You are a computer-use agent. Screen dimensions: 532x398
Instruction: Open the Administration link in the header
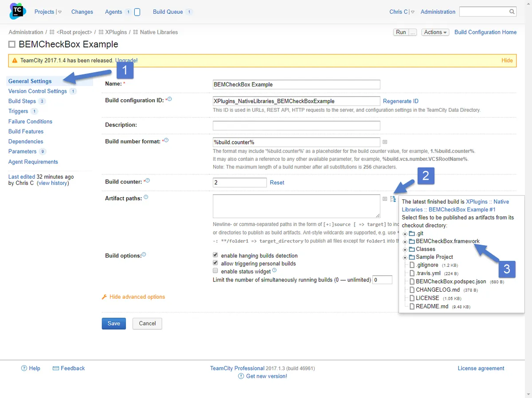(x=438, y=12)
